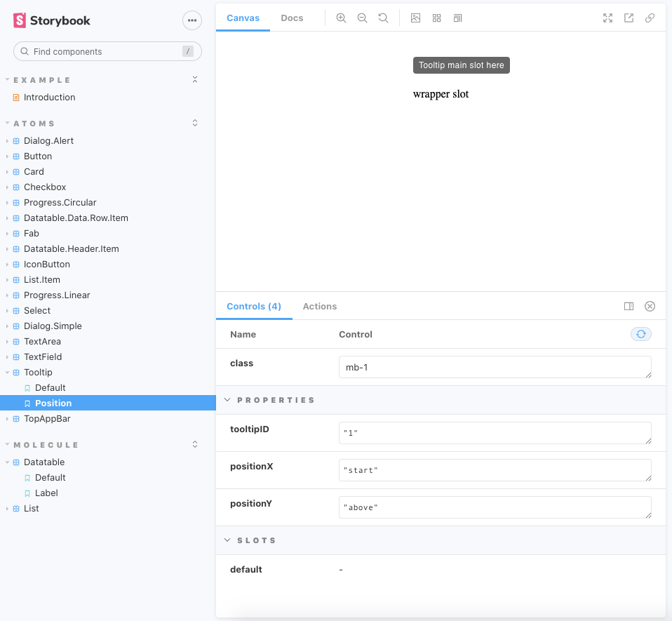Image resolution: width=672 pixels, height=621 pixels.
Task: Expand the IconButton component
Action: pos(47,264)
